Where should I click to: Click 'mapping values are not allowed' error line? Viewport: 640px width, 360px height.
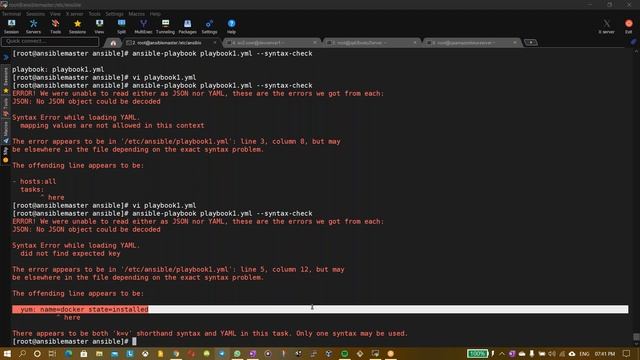(112, 125)
